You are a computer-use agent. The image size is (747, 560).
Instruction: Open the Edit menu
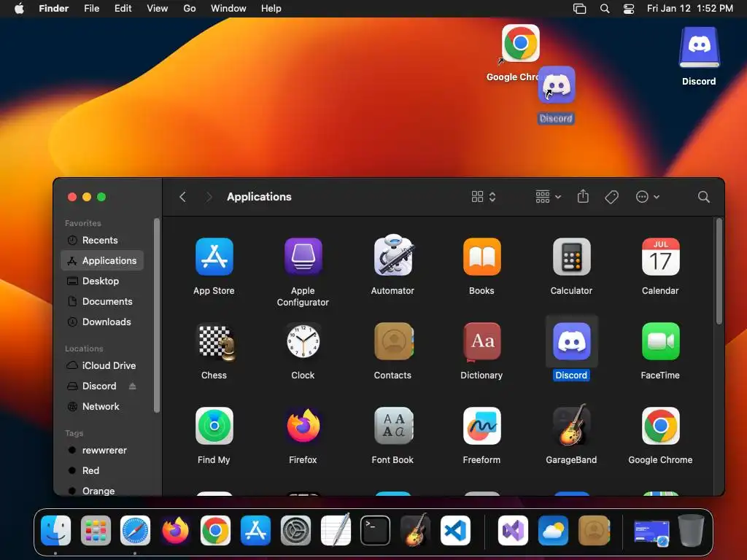(x=123, y=9)
